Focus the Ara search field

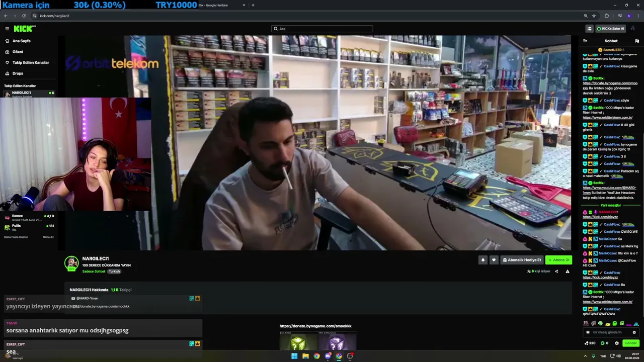(x=322, y=29)
